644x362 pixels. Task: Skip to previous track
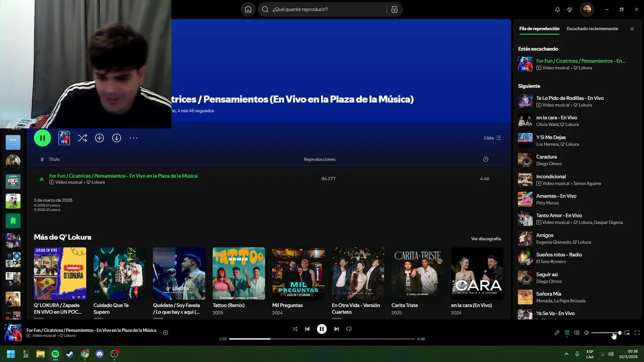click(x=307, y=329)
